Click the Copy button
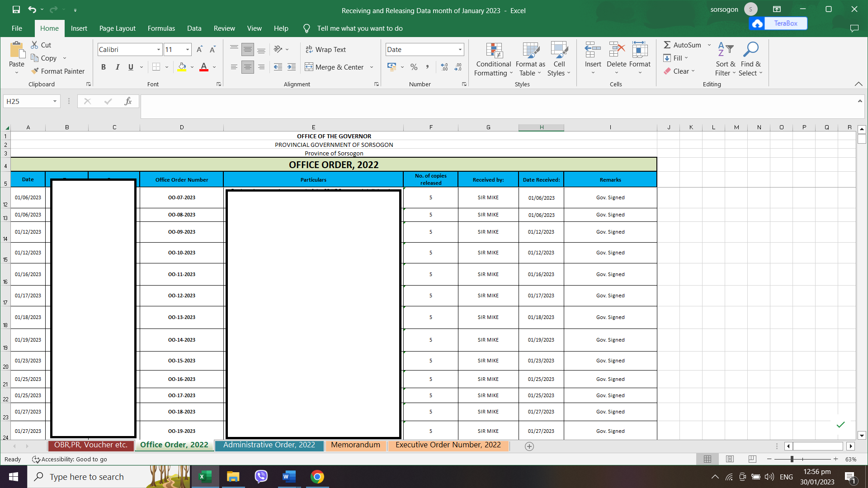The width and height of the screenshot is (868, 488). point(44,58)
